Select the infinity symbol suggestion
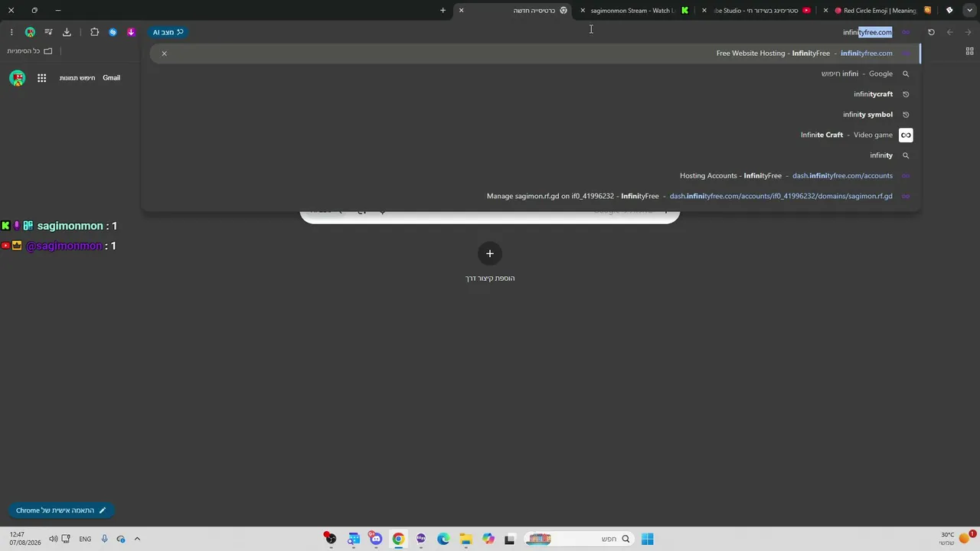980x551 pixels. coord(534,114)
